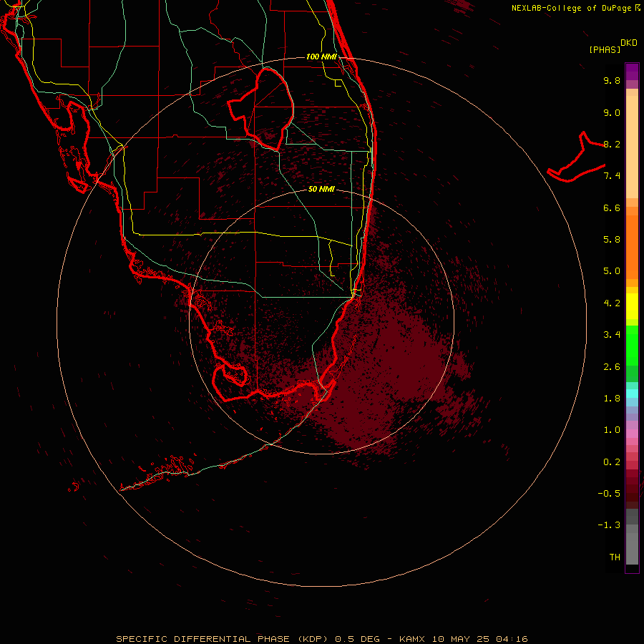644x644 pixels.
Task: Click the 50 NMI range ring label
Action: coord(321,189)
